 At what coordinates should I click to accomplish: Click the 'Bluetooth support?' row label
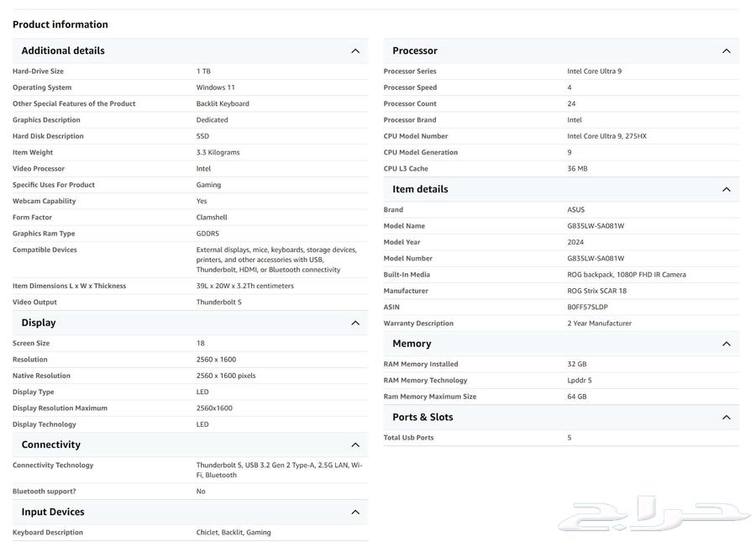[44, 492]
